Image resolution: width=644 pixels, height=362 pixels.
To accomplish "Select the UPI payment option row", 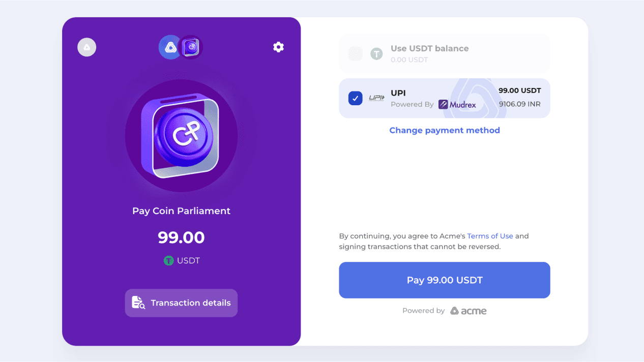I will pos(445,98).
